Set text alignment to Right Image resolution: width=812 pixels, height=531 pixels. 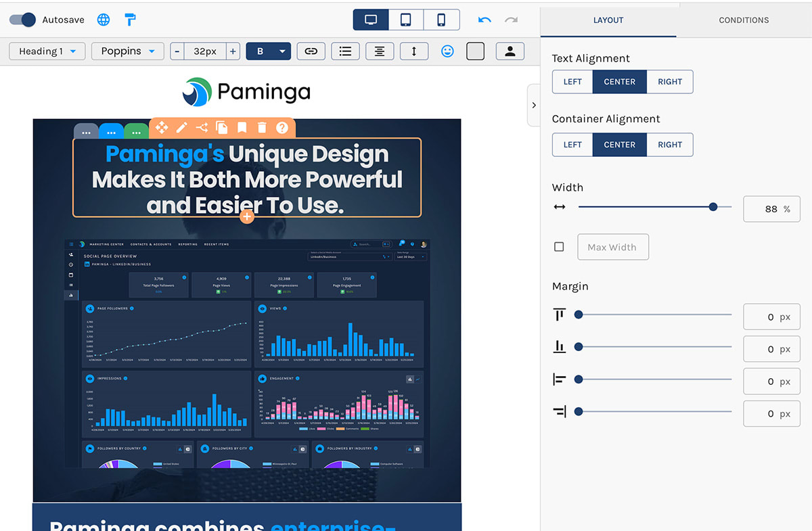pos(670,82)
